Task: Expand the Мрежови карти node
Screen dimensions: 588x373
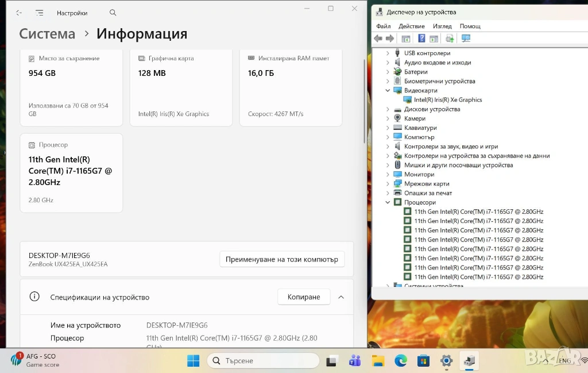Action: [x=388, y=184]
